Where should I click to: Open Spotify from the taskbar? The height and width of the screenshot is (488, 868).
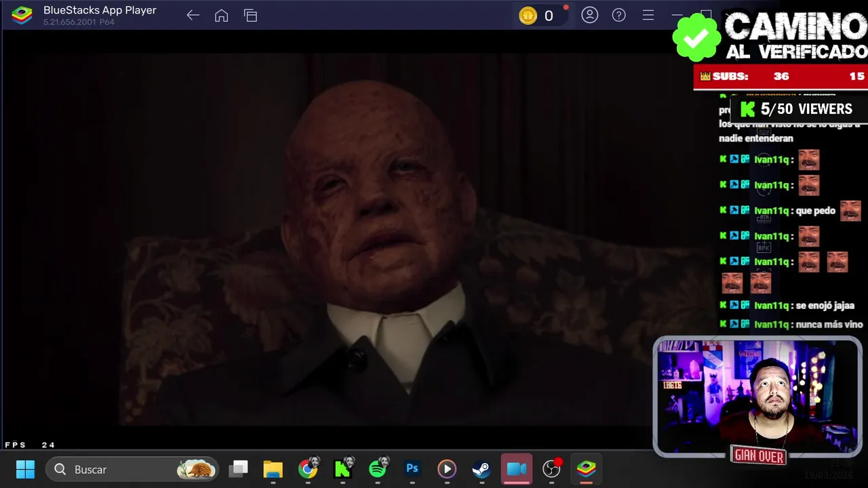[378, 468]
